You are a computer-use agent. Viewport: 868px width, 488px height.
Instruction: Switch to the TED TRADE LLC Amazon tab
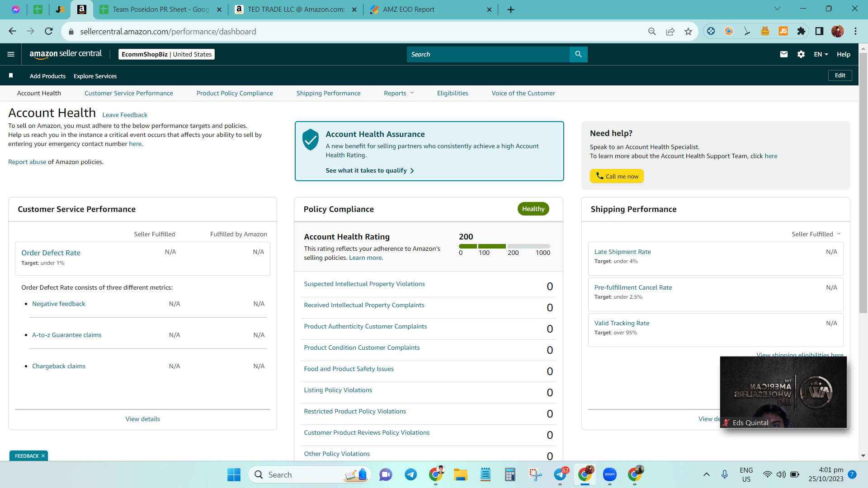click(x=296, y=9)
